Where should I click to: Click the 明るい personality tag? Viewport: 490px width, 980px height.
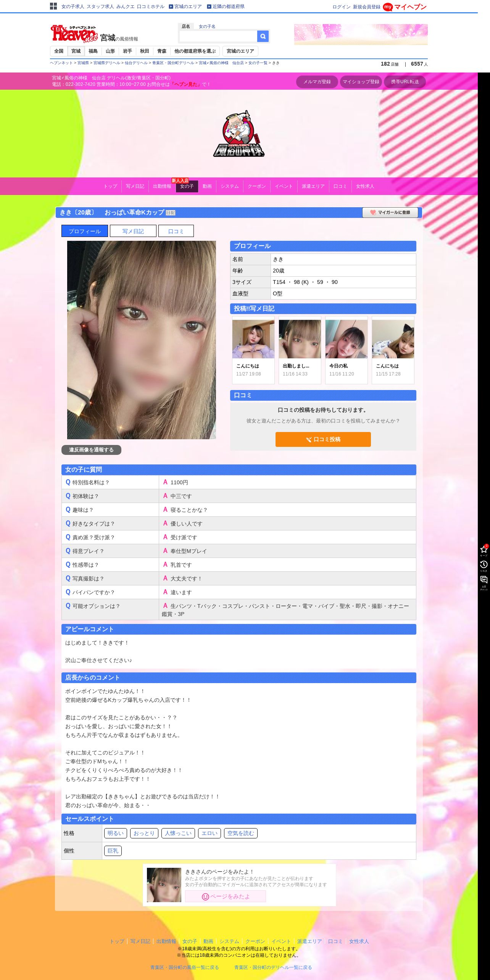tap(116, 833)
